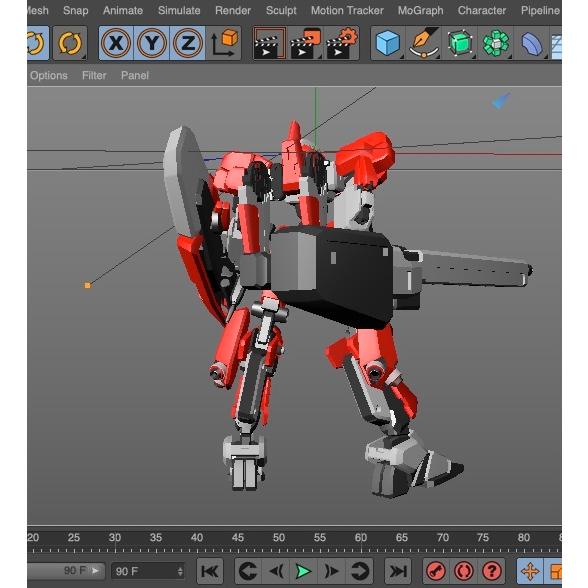Screen dimensions: 588x588
Task: Toggle the Y axis lock
Action: pyautogui.click(x=152, y=43)
